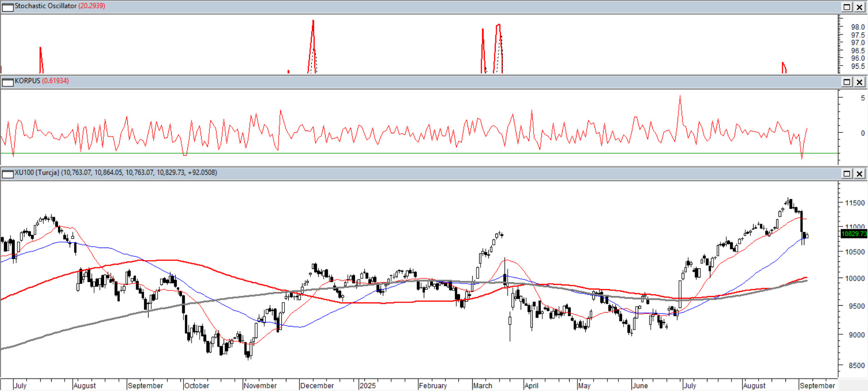
Task: Close the KORPUS indicator panel
Action: 860,82
